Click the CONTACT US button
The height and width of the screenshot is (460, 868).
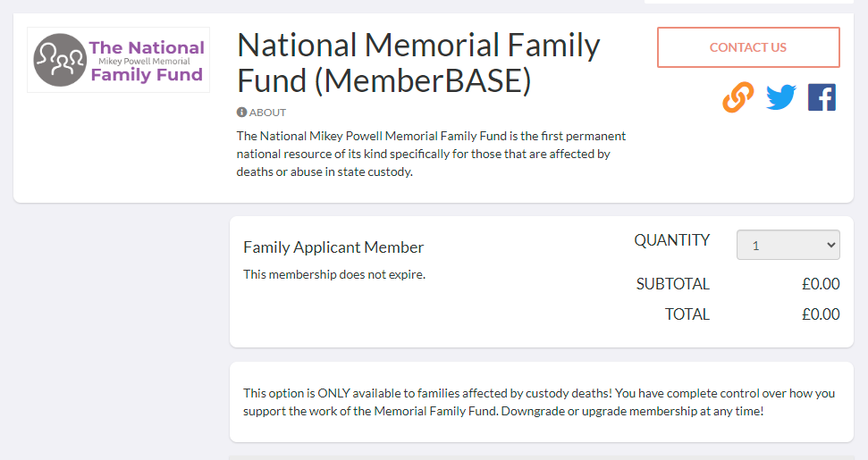coord(748,47)
